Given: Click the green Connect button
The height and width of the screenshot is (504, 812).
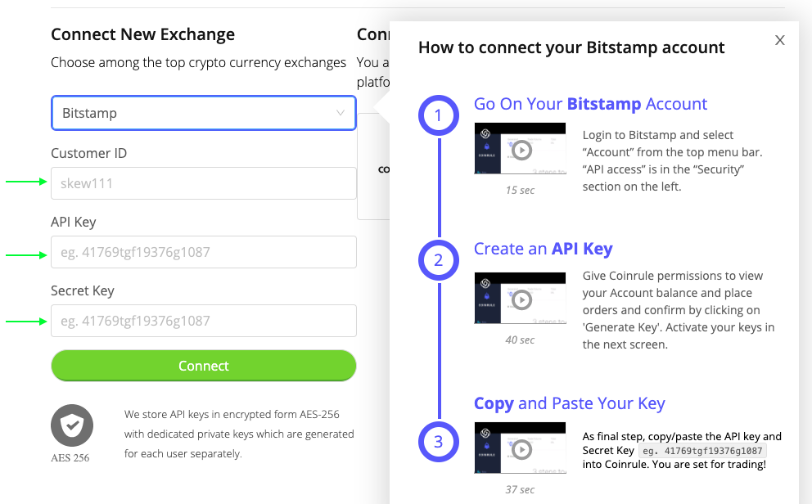Looking at the screenshot, I should tap(204, 366).
